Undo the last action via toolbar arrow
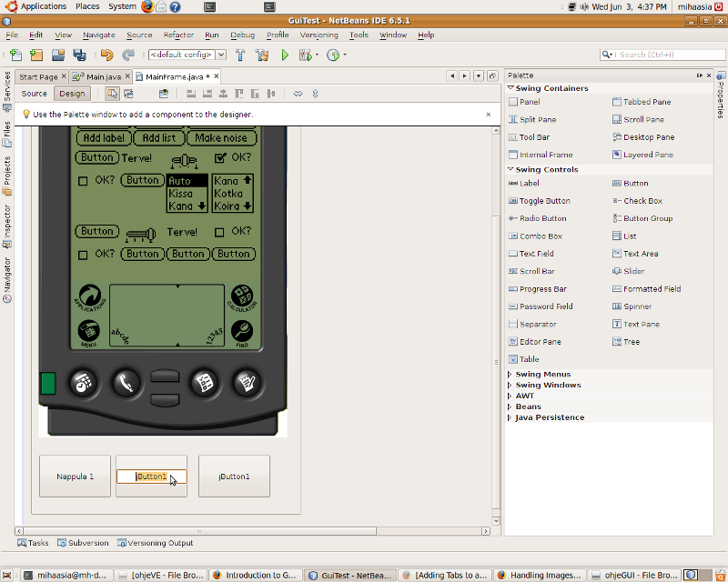The height and width of the screenshot is (582, 728). point(106,55)
